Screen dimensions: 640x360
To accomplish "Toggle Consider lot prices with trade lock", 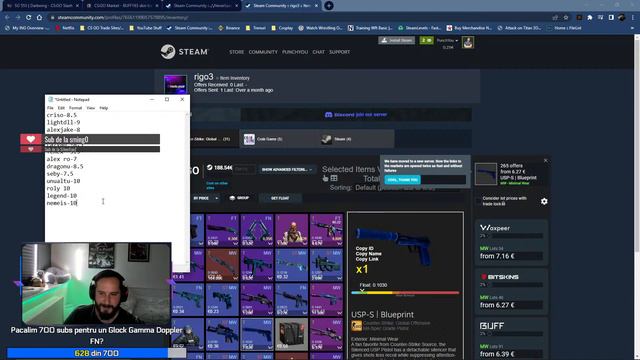I will [x=478, y=200].
